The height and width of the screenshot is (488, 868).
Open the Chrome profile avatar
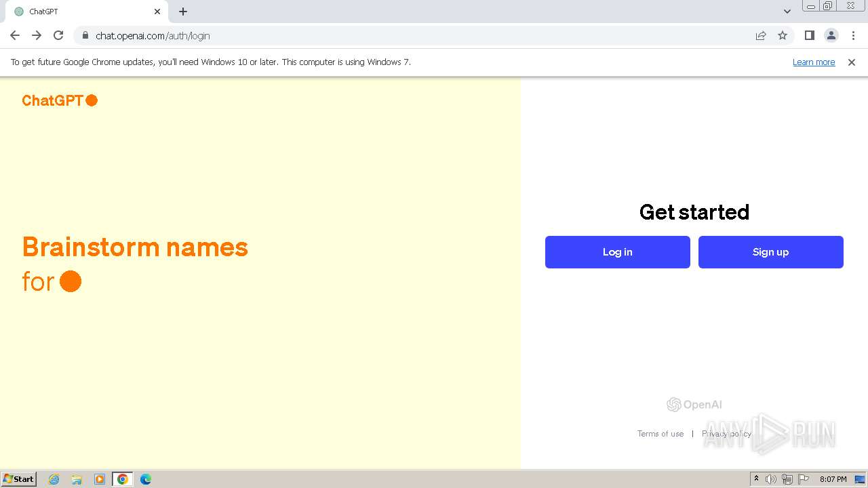coord(831,36)
